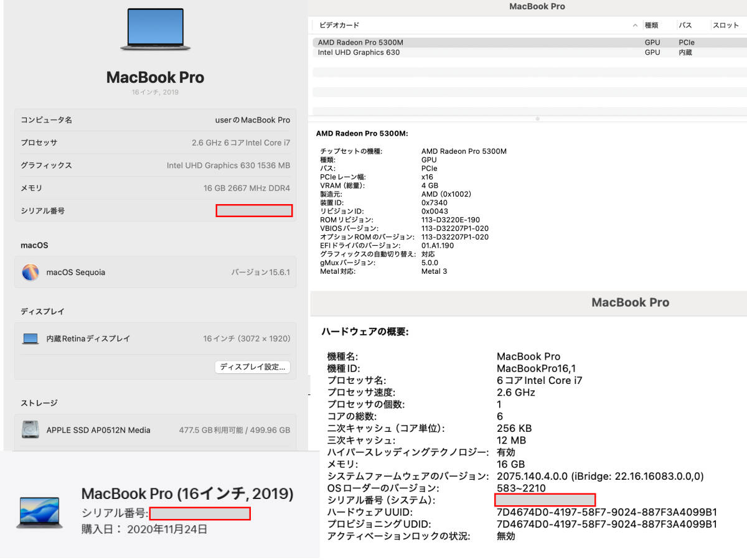Screen dimensions: 747x560
Task: Click the コンピュータ名 value userのMacBook Pro
Action: tap(253, 119)
